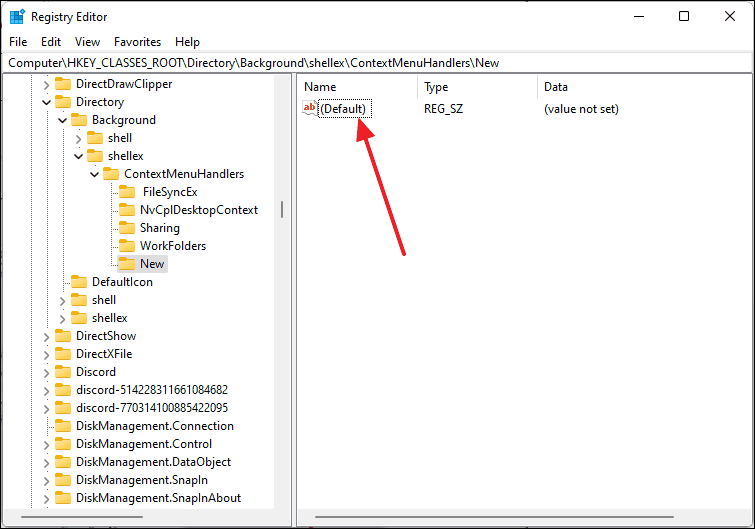Collapse the ContextMenuHandlers key

(94, 174)
